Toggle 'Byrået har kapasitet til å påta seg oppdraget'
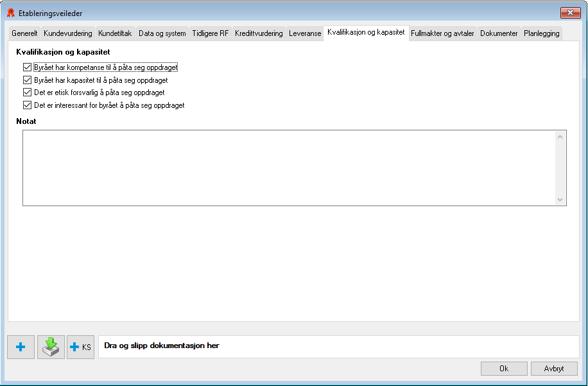 point(27,80)
